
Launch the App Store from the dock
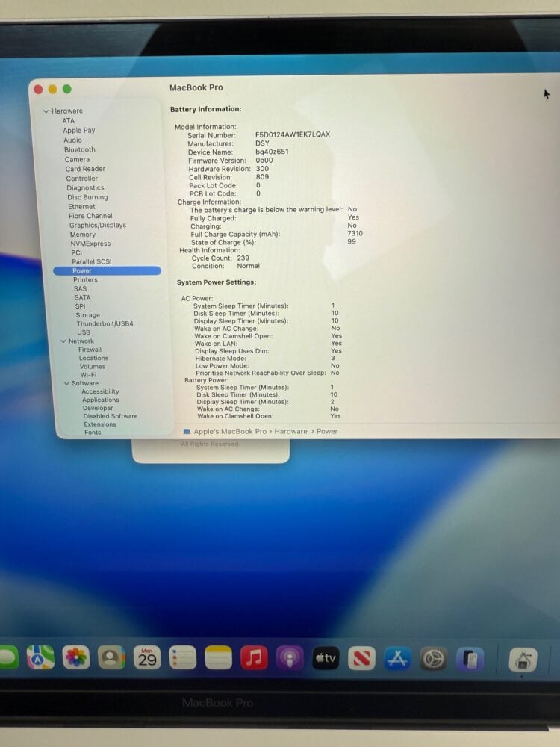[x=398, y=658]
